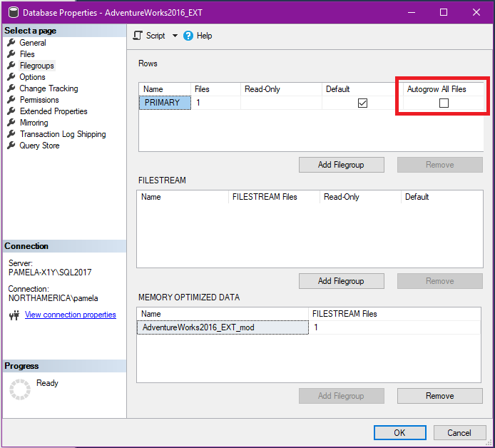Click the wrench icon beside Query Store
This screenshot has width=495, height=448.
pyautogui.click(x=11, y=146)
